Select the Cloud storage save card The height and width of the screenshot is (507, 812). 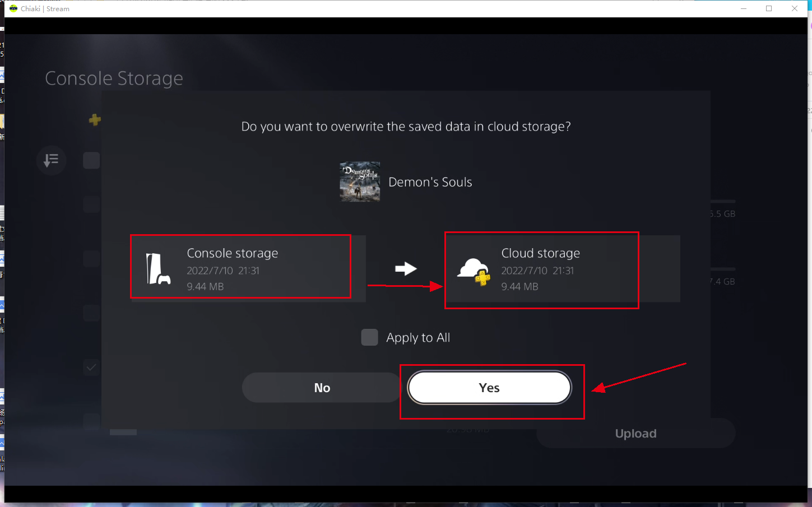(x=563, y=269)
